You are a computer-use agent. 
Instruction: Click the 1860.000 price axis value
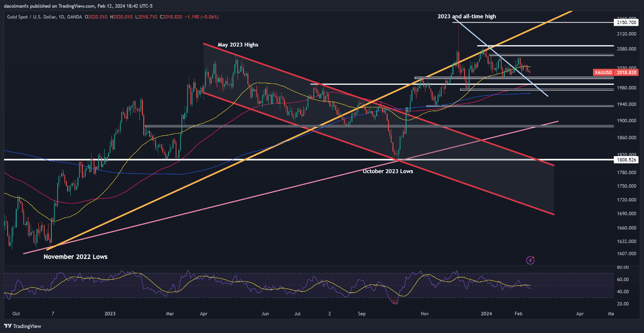point(627,138)
